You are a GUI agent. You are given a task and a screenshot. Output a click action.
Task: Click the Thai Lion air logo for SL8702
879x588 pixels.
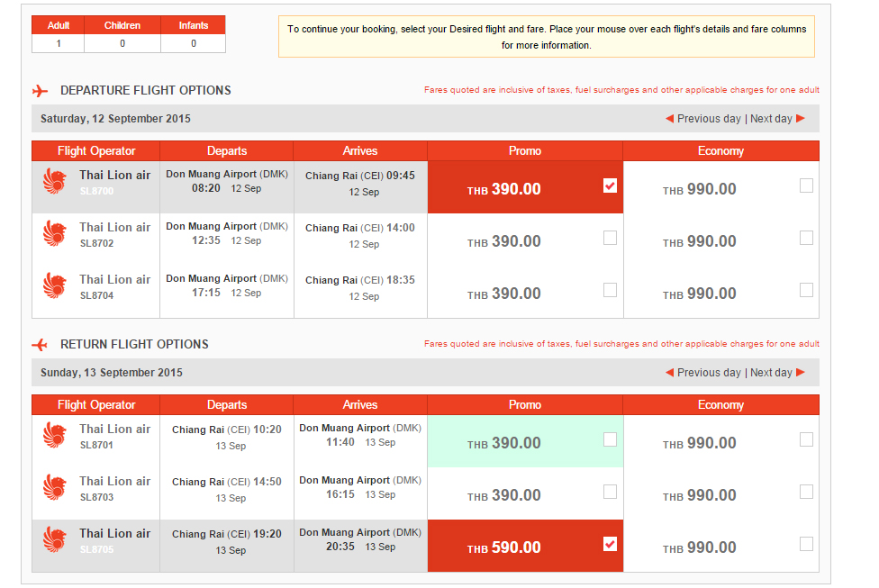click(55, 234)
